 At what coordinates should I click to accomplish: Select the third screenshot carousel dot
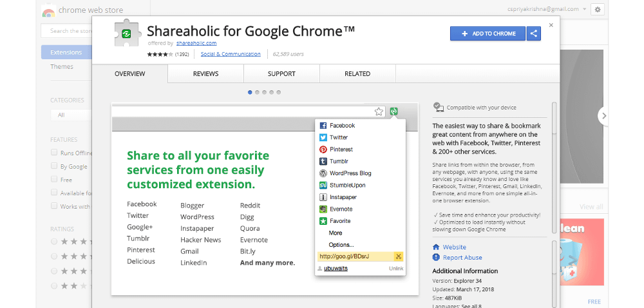pyautogui.click(x=264, y=92)
